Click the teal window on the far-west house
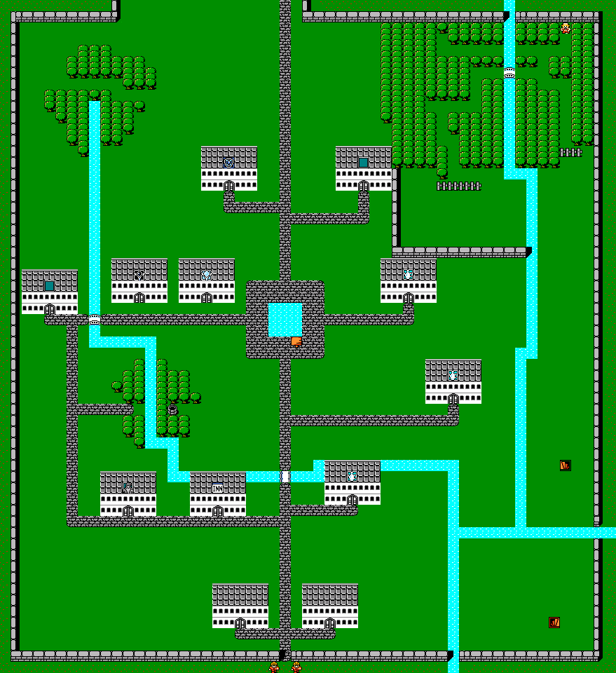Screen dimensions: 616x673 tap(49, 285)
